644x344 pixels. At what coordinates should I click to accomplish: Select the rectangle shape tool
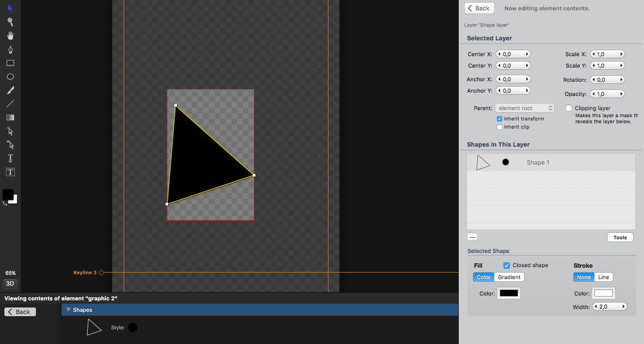point(10,63)
